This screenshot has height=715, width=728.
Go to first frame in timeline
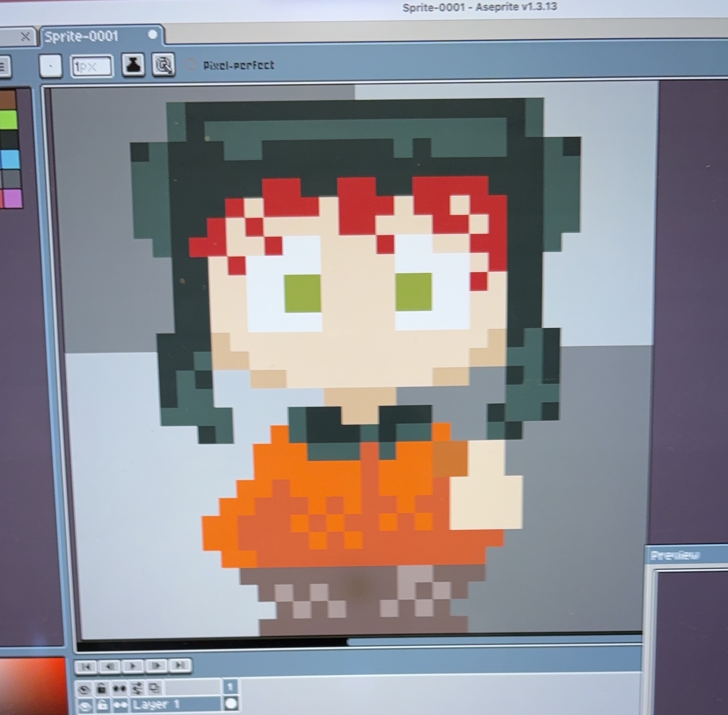pyautogui.click(x=86, y=667)
